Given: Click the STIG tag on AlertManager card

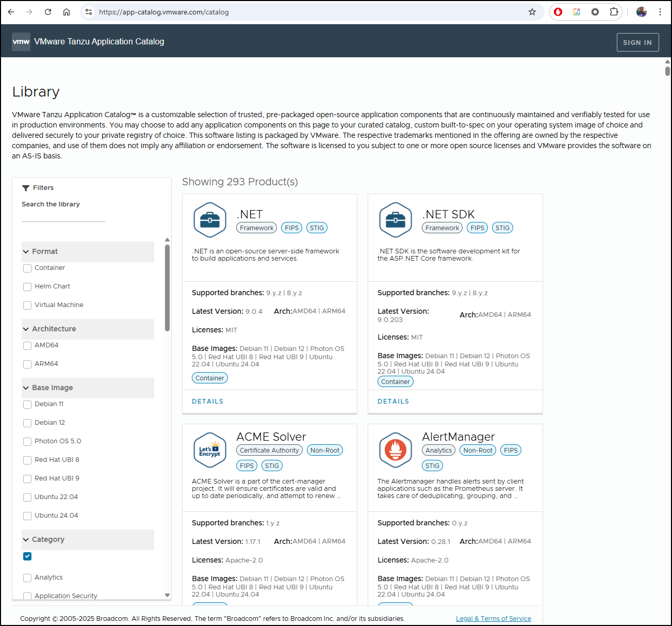Looking at the screenshot, I should tap(432, 466).
